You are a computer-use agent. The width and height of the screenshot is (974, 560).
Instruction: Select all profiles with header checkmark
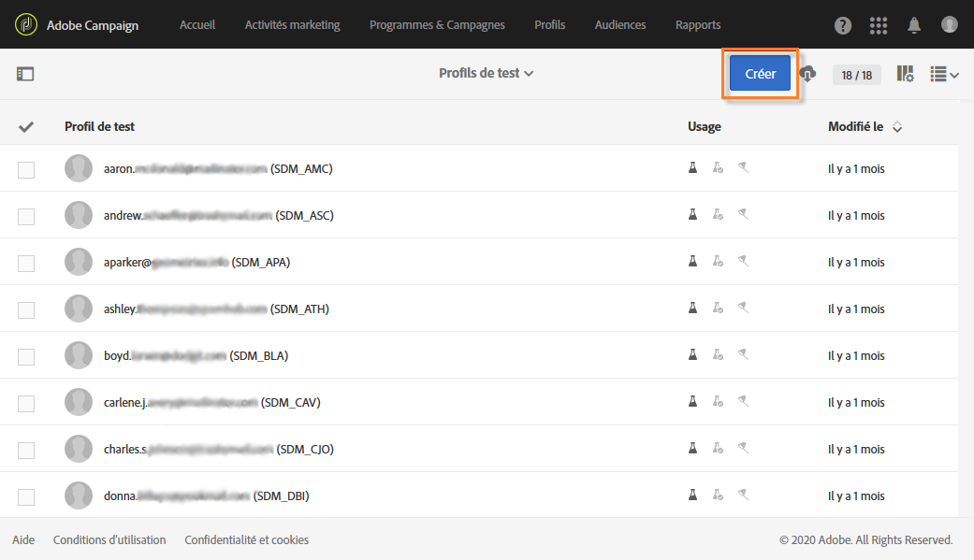(x=25, y=126)
